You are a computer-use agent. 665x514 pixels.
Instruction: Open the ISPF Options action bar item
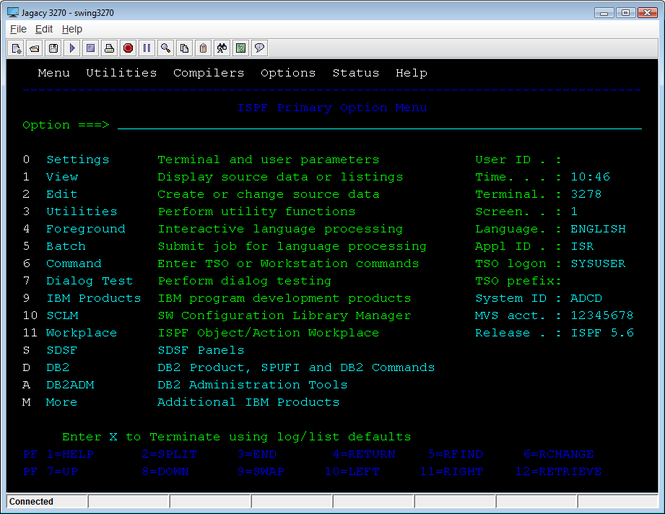click(x=288, y=73)
